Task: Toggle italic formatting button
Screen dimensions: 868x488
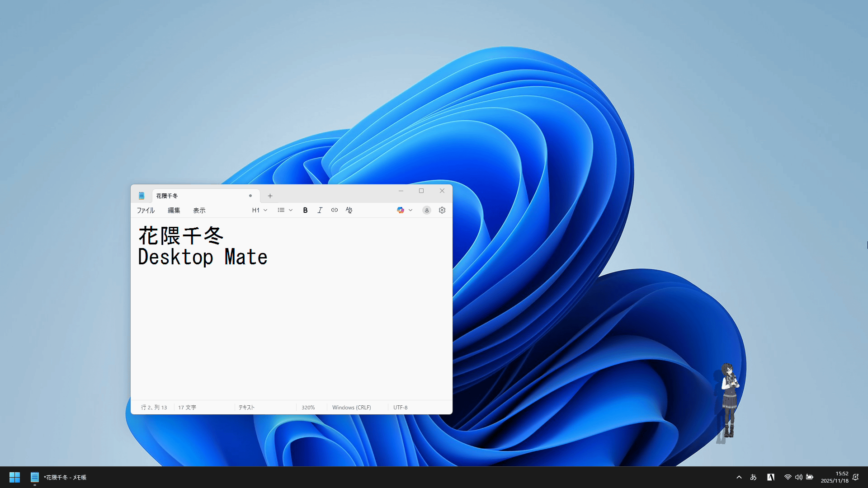Action: point(320,210)
